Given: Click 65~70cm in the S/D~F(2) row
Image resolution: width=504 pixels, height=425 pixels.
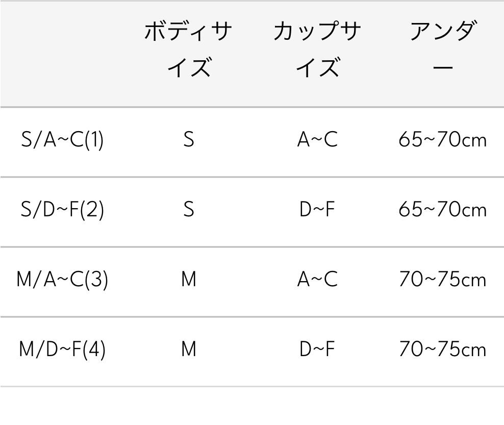Looking at the screenshot, I should click(443, 210).
